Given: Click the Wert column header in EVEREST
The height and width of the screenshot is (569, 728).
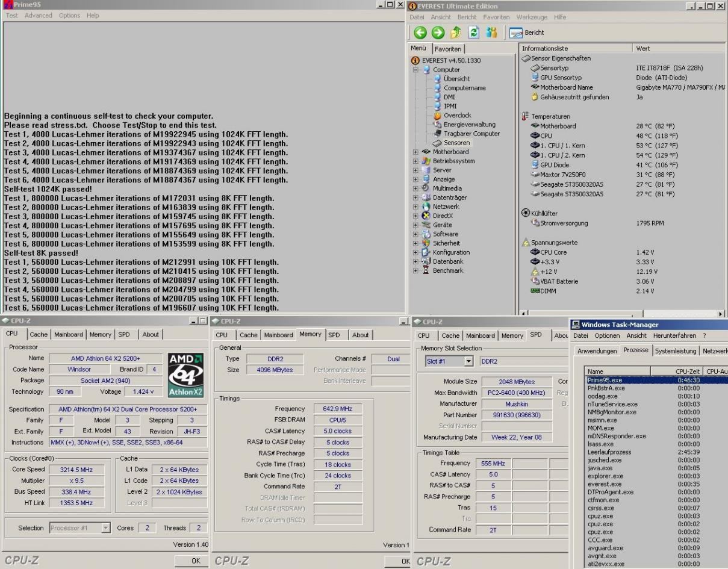Looking at the screenshot, I should pyautogui.click(x=679, y=48).
